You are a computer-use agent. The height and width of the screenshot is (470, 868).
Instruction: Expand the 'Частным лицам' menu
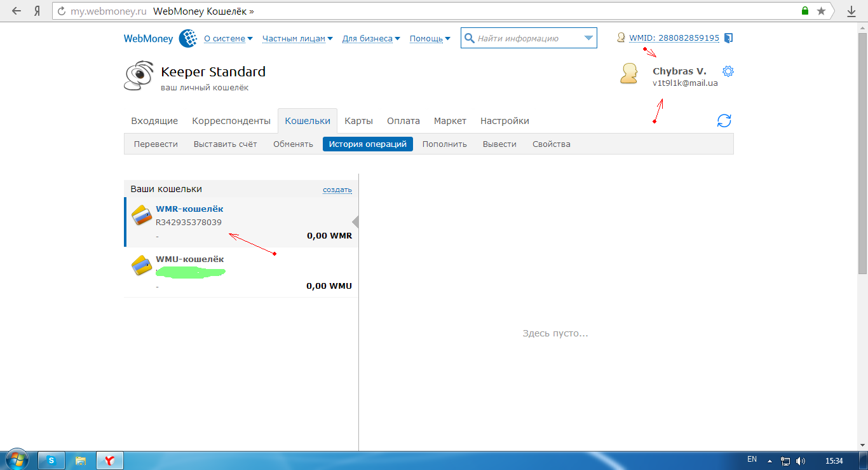click(x=297, y=38)
